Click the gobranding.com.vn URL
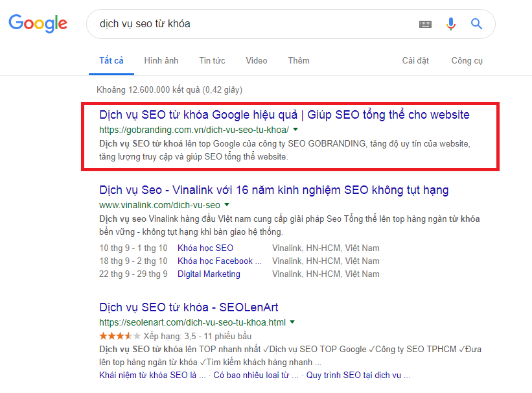The height and width of the screenshot is (393, 532). (x=194, y=130)
